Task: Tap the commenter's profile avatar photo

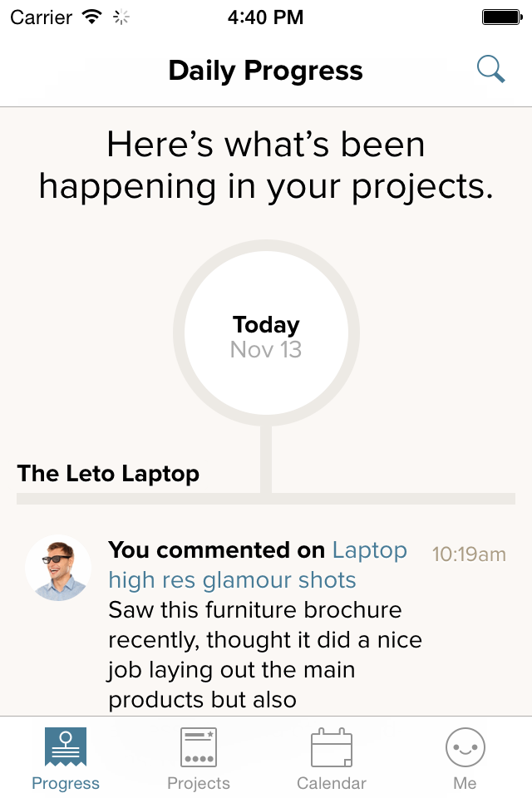Action: 58,568
